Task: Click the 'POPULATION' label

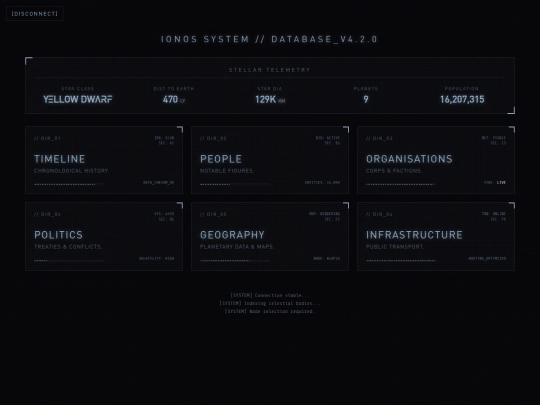Action: click(462, 89)
